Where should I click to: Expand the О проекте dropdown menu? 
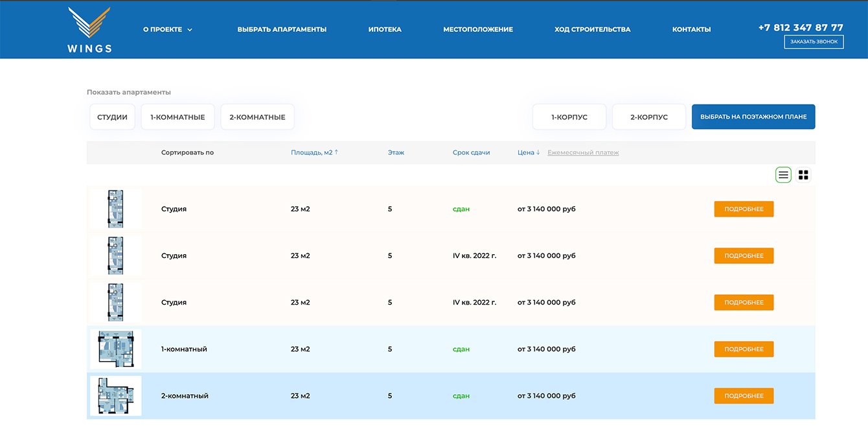[168, 29]
